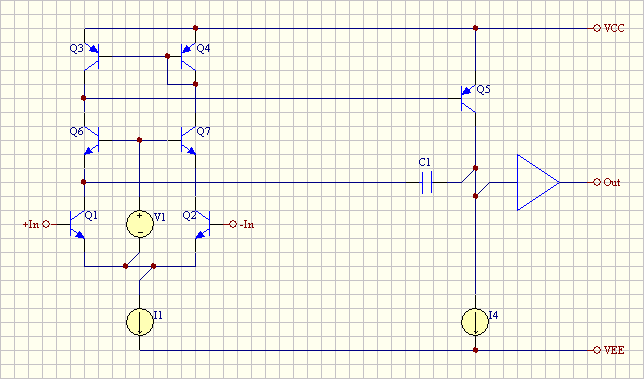Select the VEE label text
Image resolution: width=644 pixels, height=379 pixels.
tap(614, 350)
